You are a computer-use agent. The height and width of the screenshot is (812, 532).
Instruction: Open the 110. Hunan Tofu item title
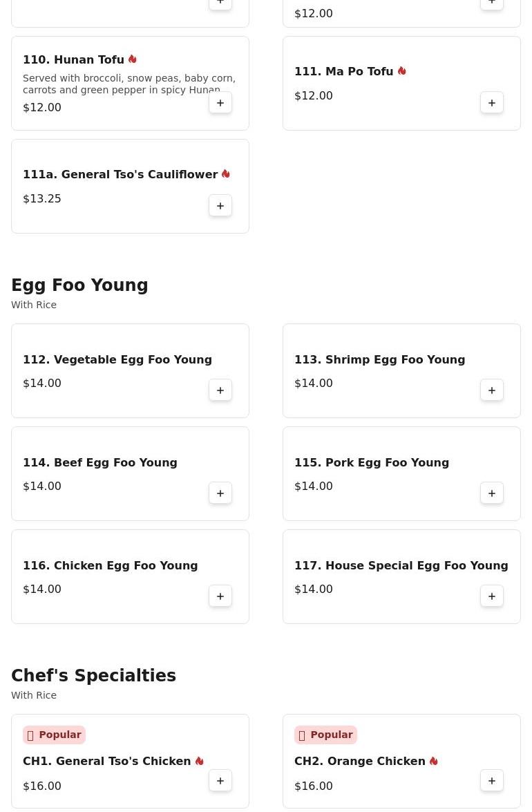click(73, 59)
